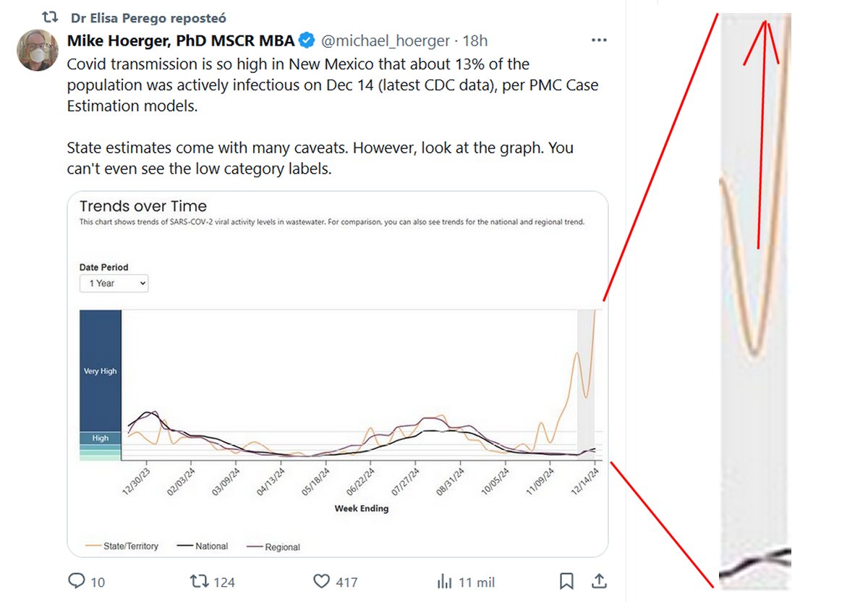Click the Regional legend entry
Viewport: 868px width, 602px height.
(273, 547)
